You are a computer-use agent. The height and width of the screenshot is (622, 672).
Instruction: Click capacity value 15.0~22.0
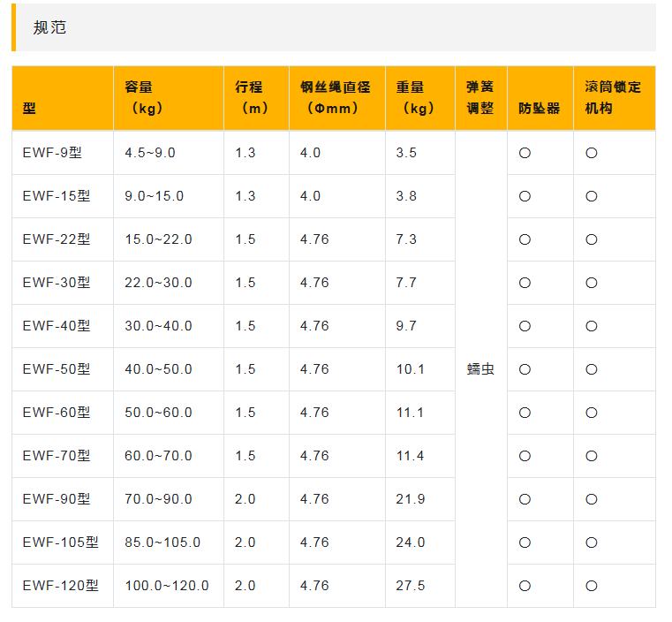159,239
